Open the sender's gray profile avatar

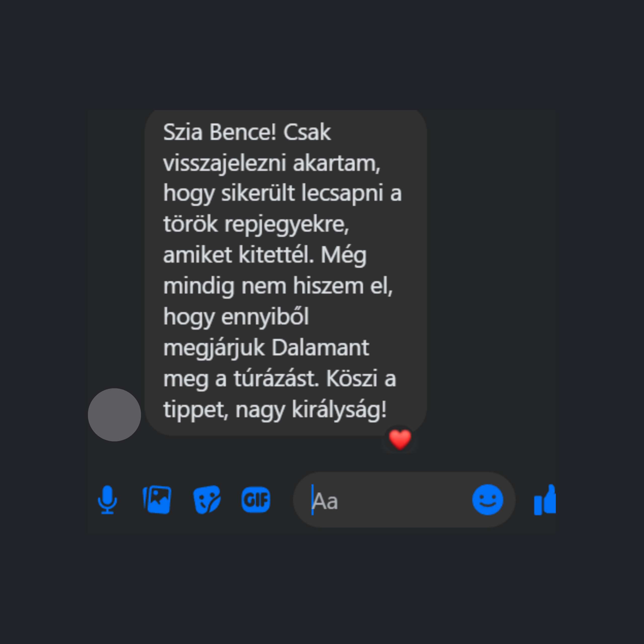click(114, 415)
